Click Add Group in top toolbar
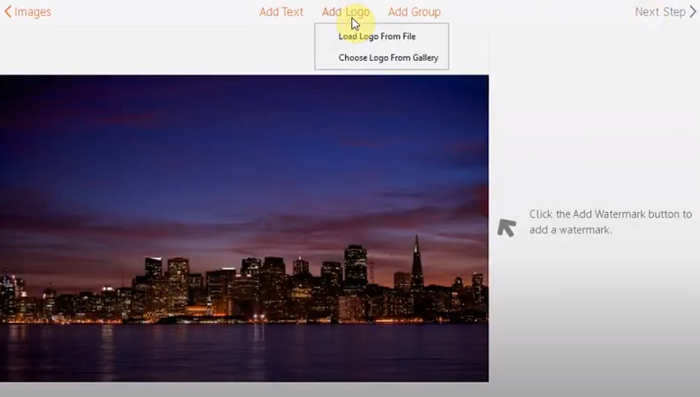This screenshot has height=397, width=700. click(x=414, y=12)
